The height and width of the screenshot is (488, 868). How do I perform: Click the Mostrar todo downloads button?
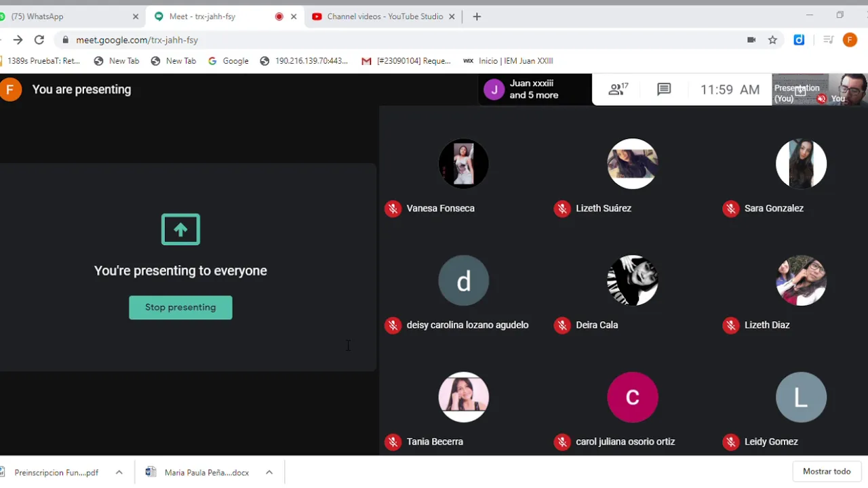click(x=827, y=472)
